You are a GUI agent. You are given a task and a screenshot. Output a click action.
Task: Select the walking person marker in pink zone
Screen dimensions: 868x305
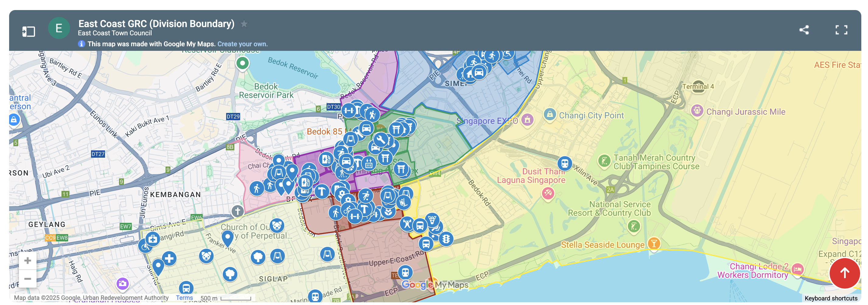tap(257, 188)
